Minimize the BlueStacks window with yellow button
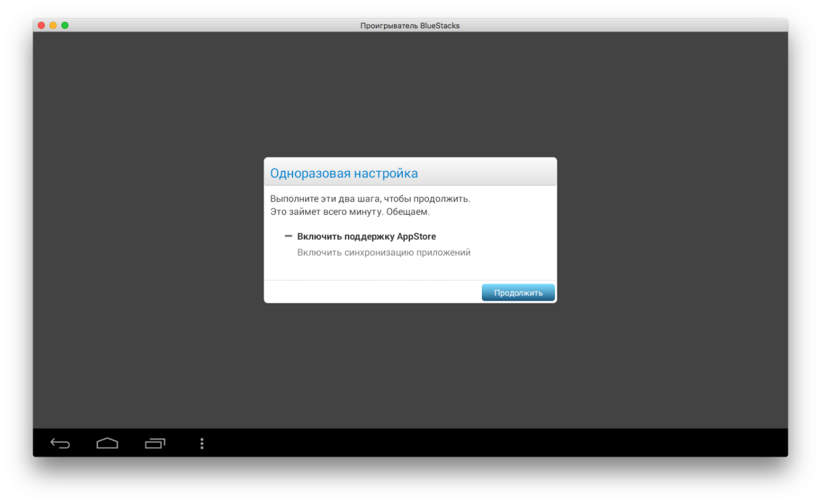 (x=53, y=25)
